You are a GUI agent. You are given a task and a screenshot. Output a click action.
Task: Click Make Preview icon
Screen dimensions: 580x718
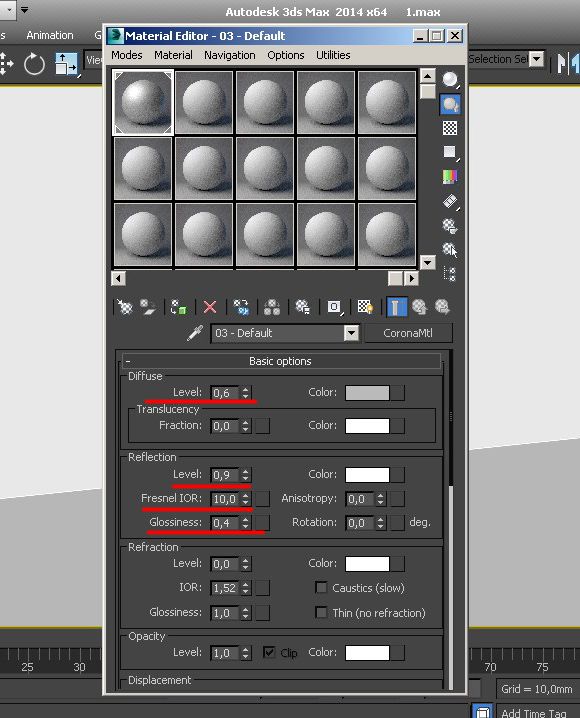coord(450,201)
